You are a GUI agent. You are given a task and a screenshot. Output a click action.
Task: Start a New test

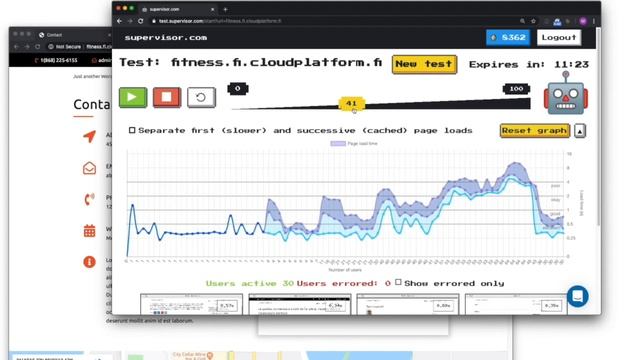point(424,64)
